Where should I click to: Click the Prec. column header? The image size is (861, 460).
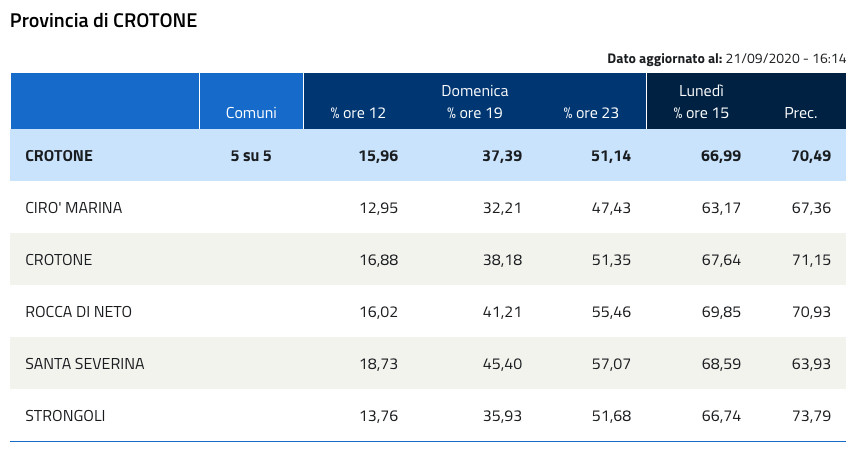[801, 113]
